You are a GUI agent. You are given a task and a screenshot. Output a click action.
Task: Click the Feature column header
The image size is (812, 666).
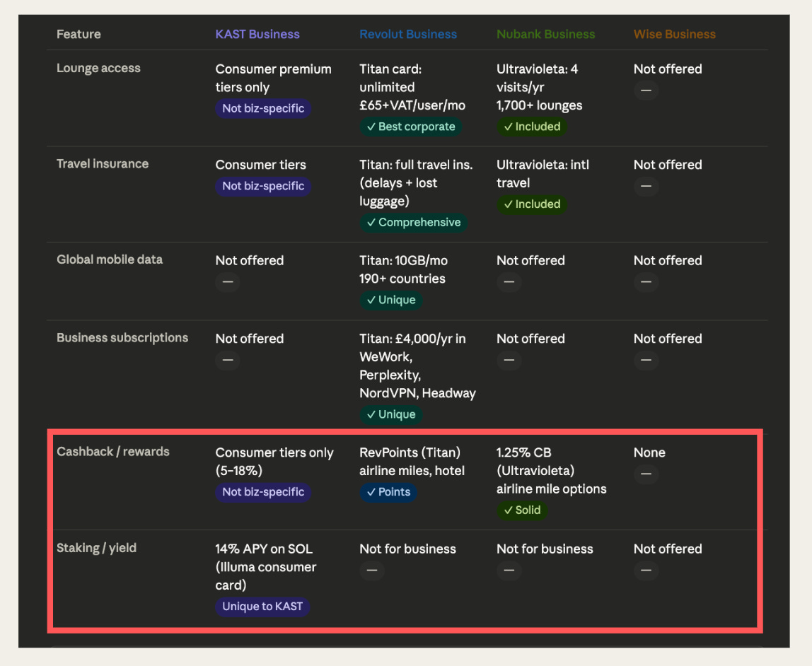pos(79,34)
